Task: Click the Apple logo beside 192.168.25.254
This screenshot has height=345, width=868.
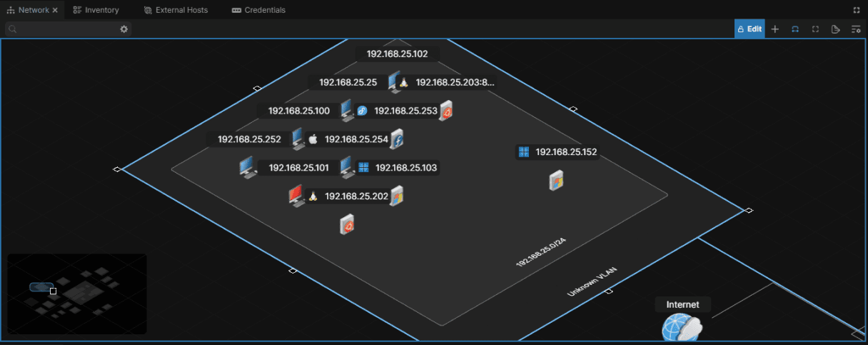Action: click(312, 139)
